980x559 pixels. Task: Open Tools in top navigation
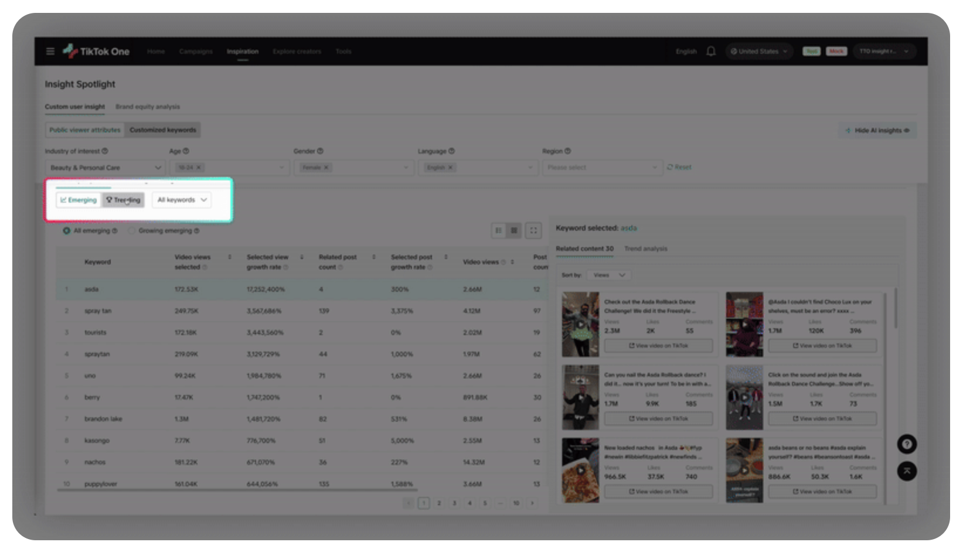click(343, 52)
